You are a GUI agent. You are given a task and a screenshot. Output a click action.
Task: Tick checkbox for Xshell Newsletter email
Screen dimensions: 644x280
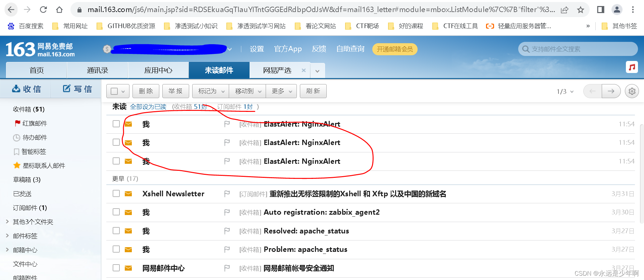pyautogui.click(x=116, y=193)
